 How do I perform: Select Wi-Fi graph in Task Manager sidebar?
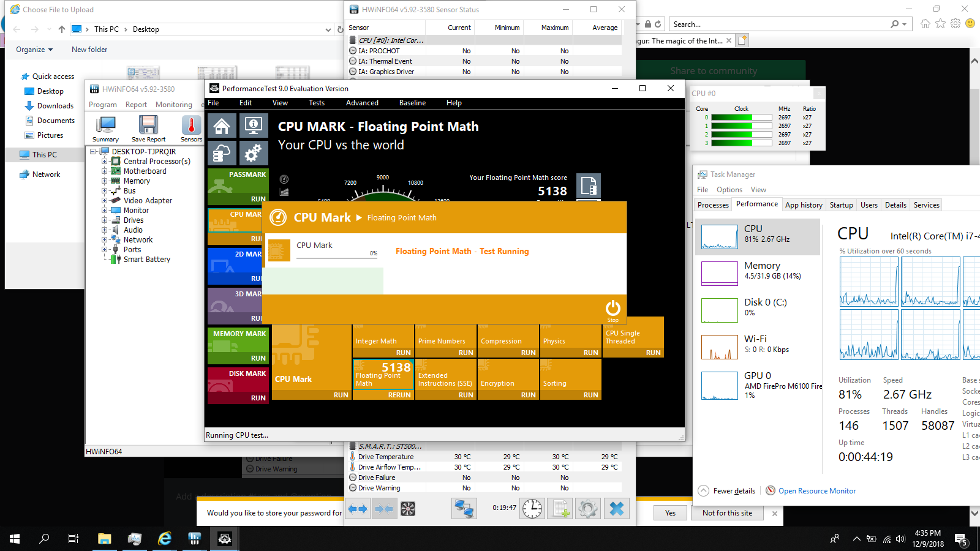point(758,347)
